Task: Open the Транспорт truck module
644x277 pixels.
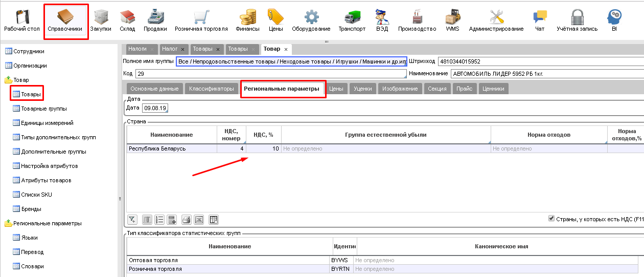Action: click(x=352, y=20)
